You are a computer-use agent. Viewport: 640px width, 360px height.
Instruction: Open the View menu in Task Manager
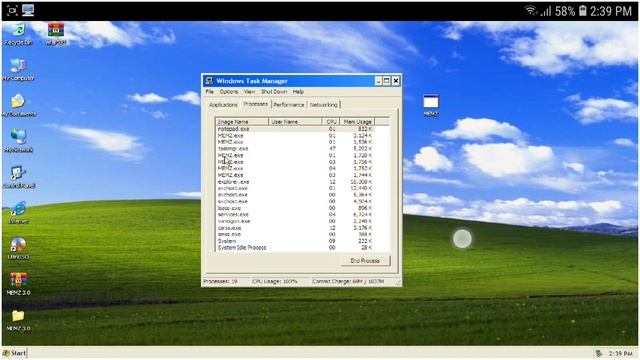click(x=249, y=92)
